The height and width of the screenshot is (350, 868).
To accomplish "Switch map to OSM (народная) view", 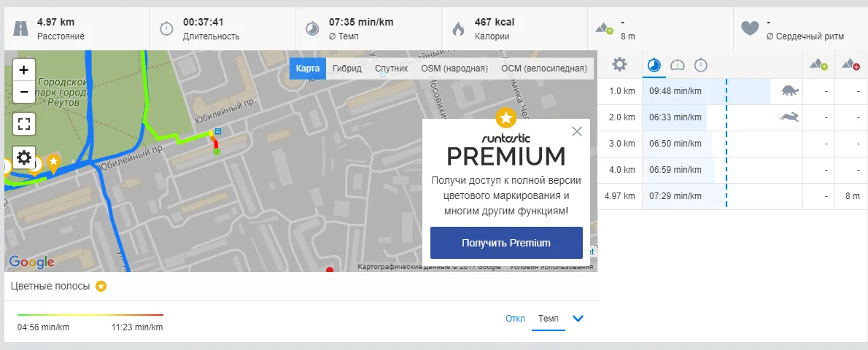I will click(454, 69).
